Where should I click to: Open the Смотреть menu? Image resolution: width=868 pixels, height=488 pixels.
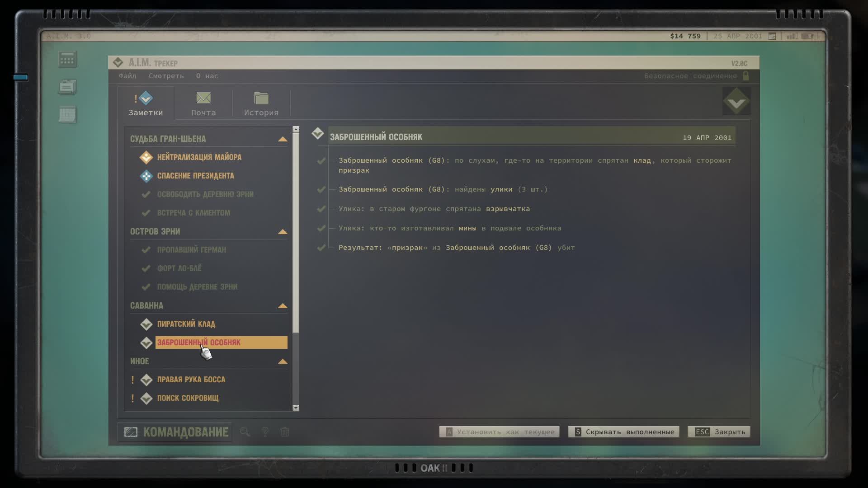pos(166,76)
